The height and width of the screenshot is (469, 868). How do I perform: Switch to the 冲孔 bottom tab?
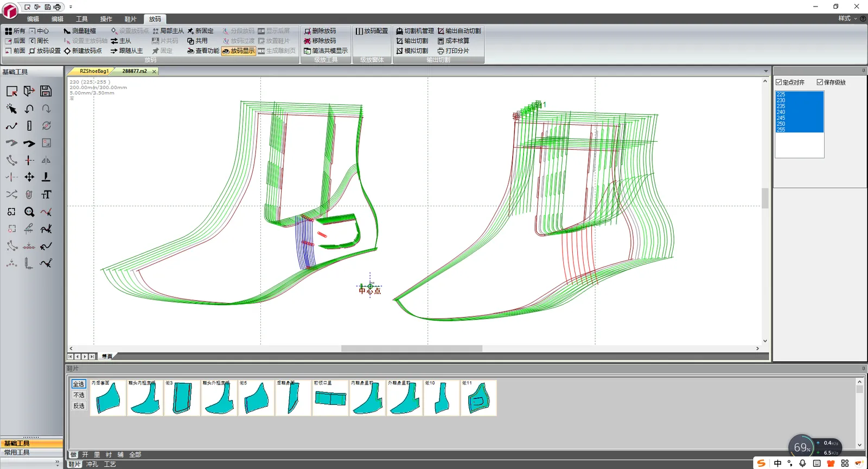(x=92, y=465)
